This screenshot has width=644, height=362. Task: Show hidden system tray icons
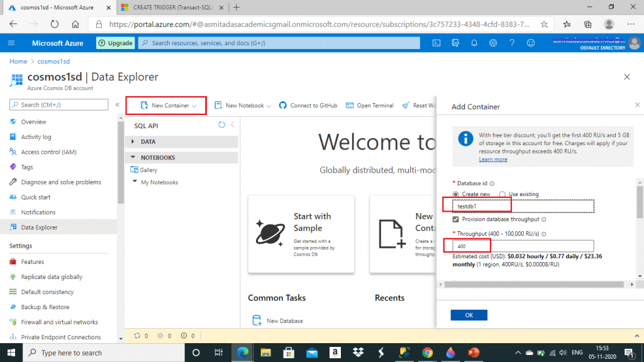518,353
